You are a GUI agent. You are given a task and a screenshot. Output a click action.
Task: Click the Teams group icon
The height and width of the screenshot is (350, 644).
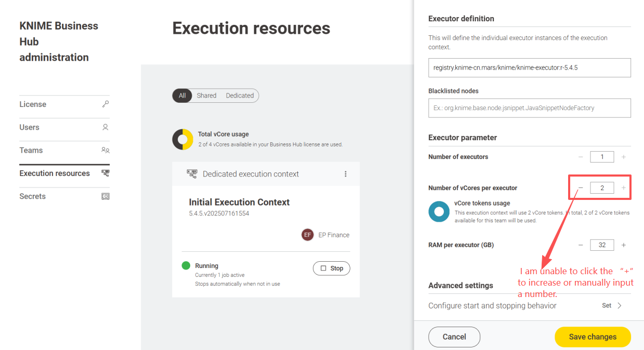pos(106,151)
